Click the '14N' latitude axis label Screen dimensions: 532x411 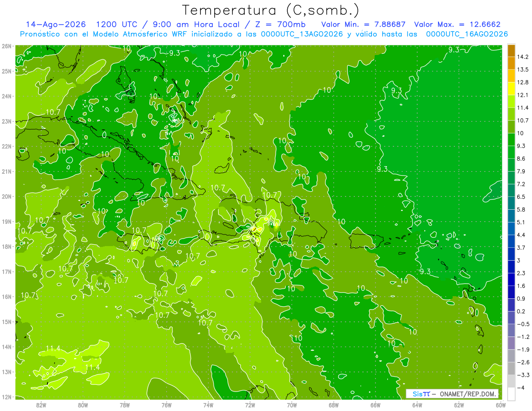pos(6,347)
